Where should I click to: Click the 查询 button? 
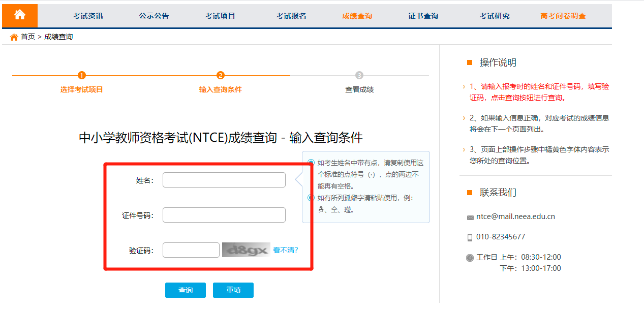[x=186, y=290]
